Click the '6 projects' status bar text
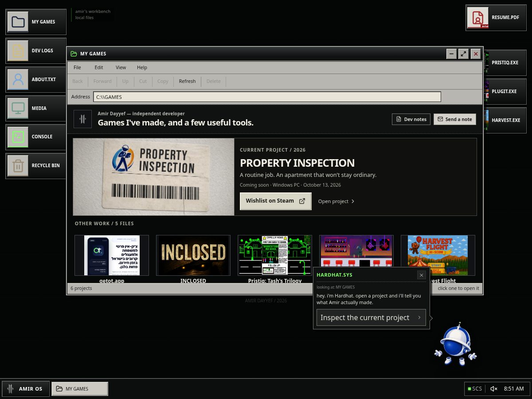Image resolution: width=532 pixels, height=399 pixels. [81, 288]
